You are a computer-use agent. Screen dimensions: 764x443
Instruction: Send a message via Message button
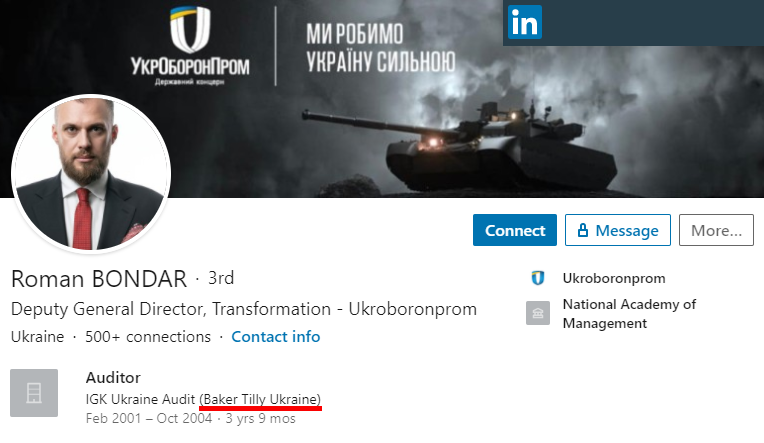pos(618,230)
